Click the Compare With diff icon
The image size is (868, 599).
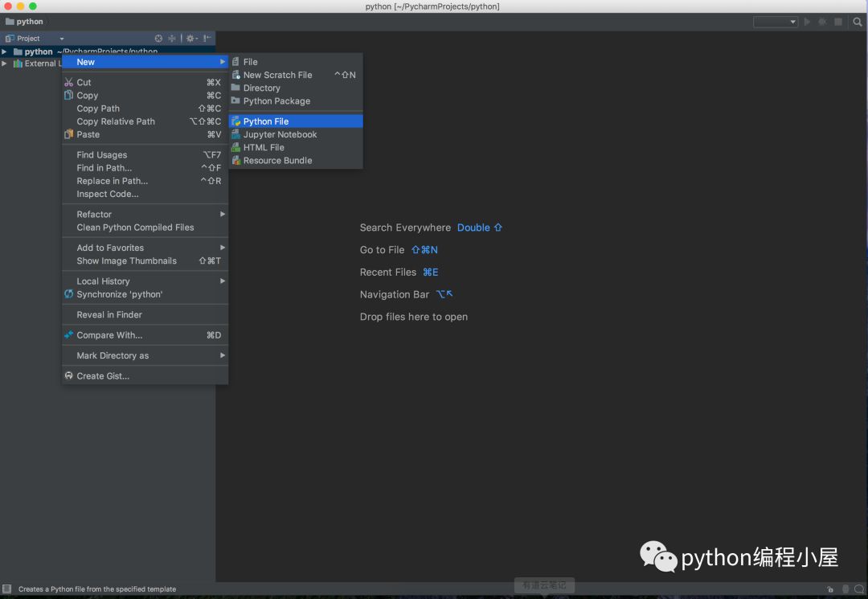68,334
